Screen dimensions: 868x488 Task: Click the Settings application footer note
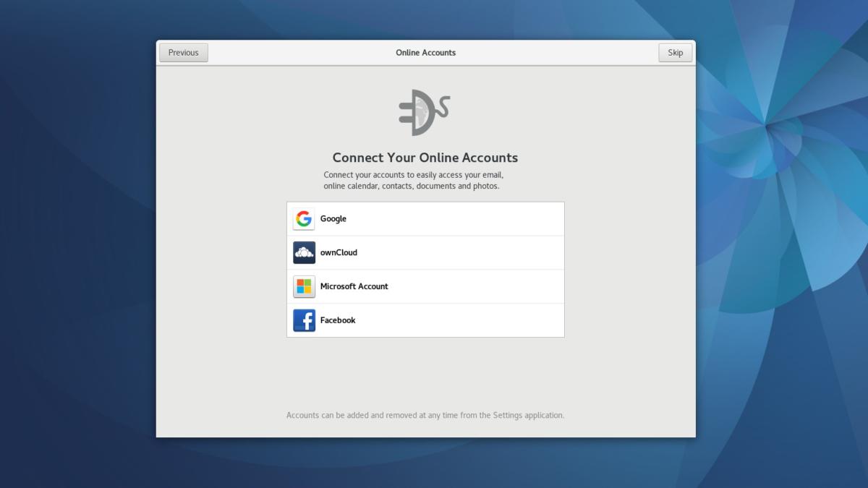click(425, 415)
